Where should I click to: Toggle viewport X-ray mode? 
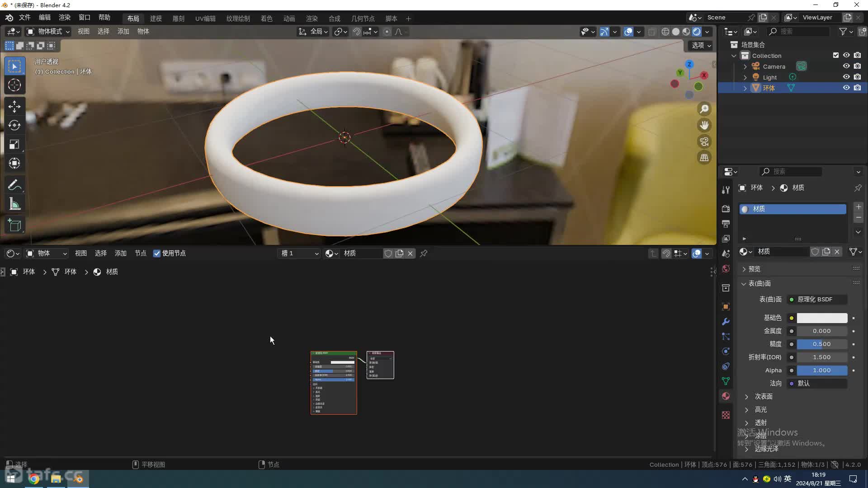coord(652,32)
